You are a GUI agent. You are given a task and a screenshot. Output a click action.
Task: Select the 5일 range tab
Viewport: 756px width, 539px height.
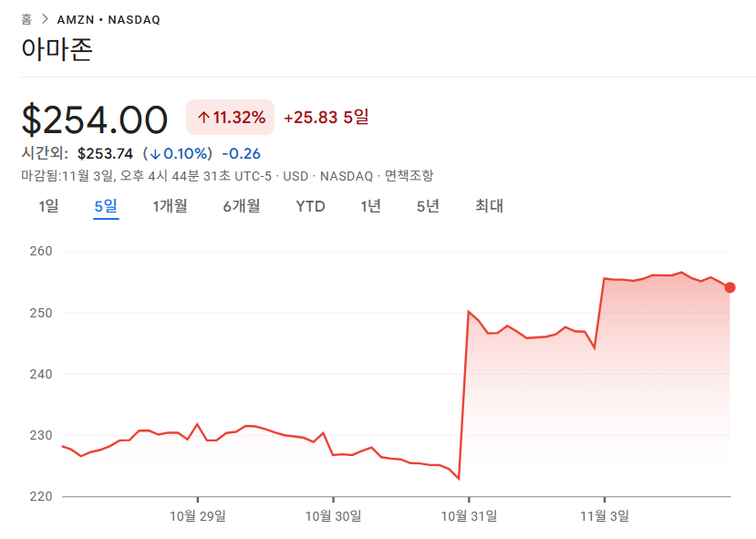point(106,206)
